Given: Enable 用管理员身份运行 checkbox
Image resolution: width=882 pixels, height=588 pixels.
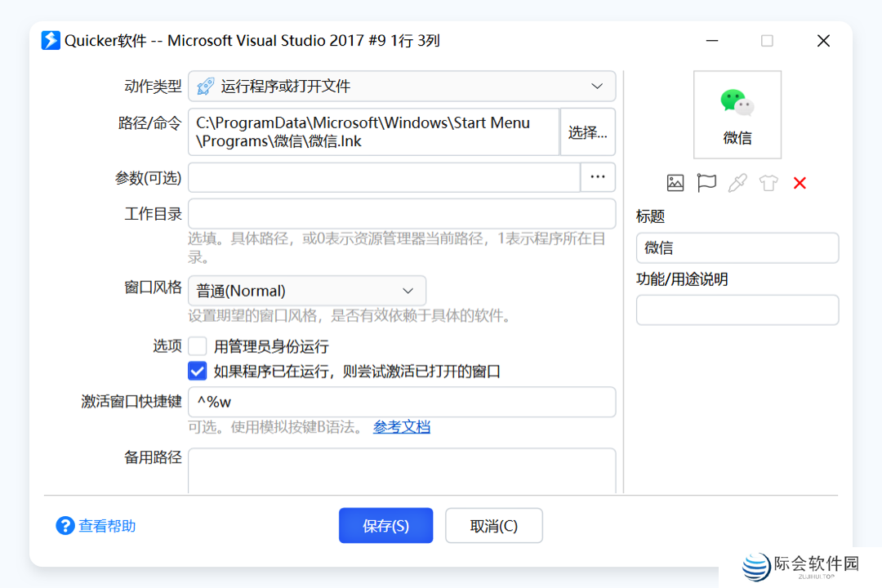Looking at the screenshot, I should pos(197,346).
